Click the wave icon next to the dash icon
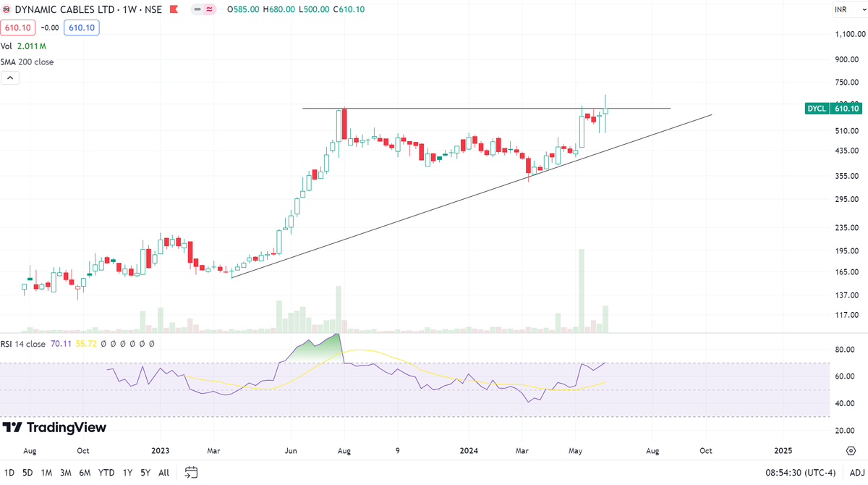The height and width of the screenshot is (485, 868). 208,10
